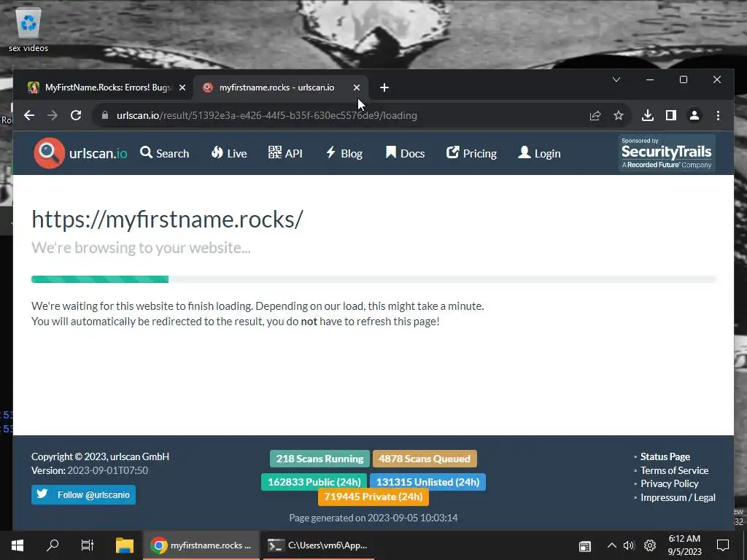
Task: Click the site padlock icon in address bar
Action: tap(105, 115)
